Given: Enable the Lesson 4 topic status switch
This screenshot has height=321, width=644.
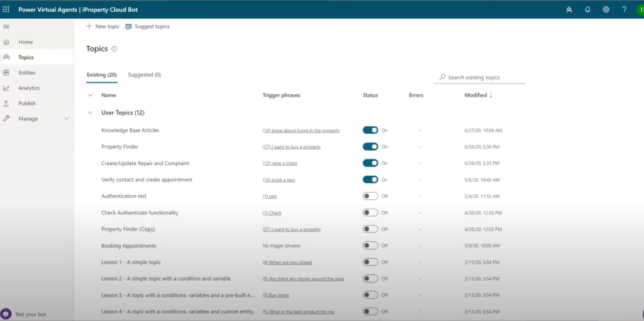Looking at the screenshot, I should tap(370, 311).
